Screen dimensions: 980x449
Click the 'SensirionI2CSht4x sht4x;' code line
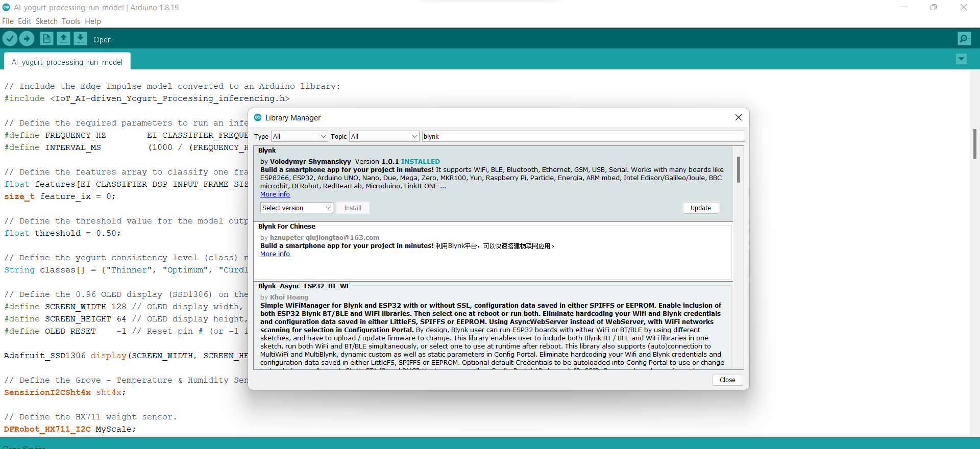point(65,392)
